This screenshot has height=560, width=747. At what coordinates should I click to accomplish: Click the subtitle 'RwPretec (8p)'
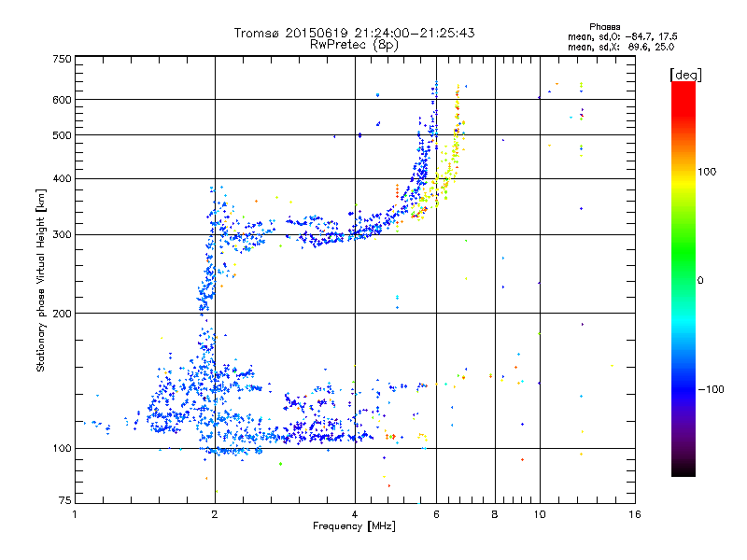354,45
